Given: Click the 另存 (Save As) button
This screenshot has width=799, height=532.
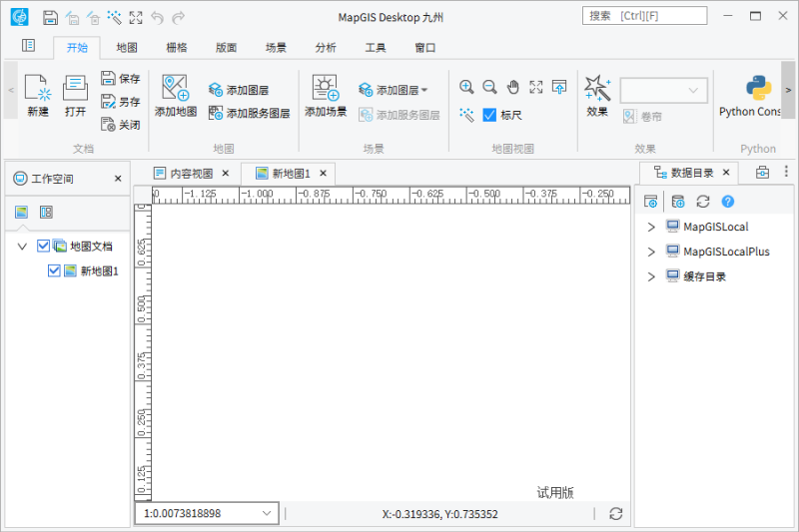Looking at the screenshot, I should (120, 101).
